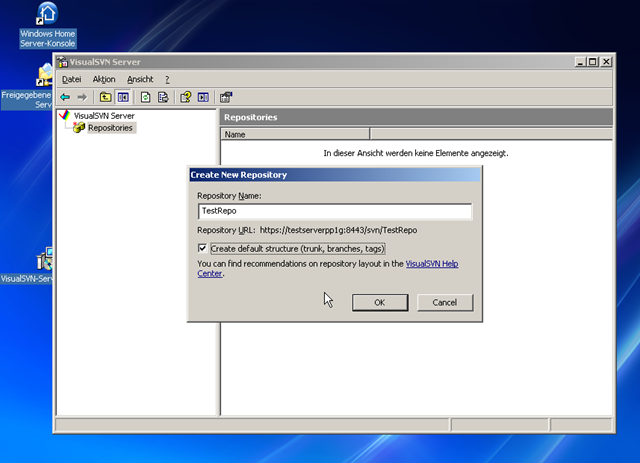The height and width of the screenshot is (463, 640).
Task: Open the Datei menu
Action: point(71,79)
